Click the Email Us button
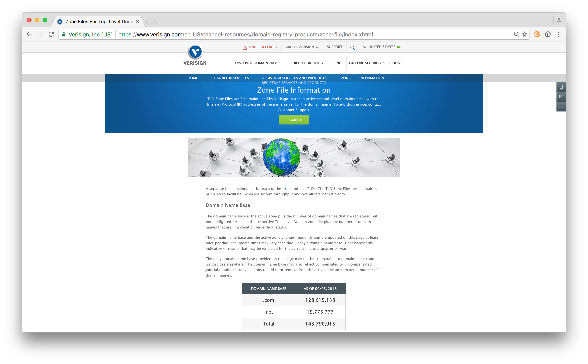Screen dimensions: 588x364 (x=294, y=120)
